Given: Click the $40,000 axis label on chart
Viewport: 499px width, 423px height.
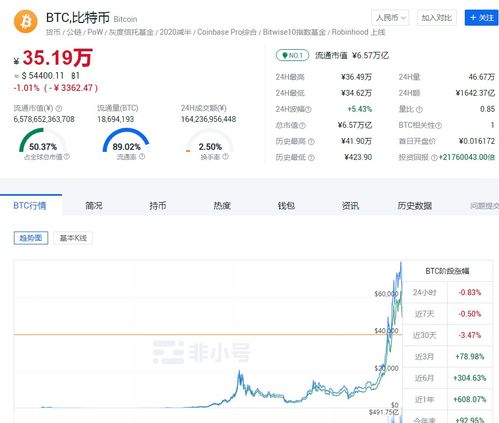Looking at the screenshot, I should click(x=386, y=331).
